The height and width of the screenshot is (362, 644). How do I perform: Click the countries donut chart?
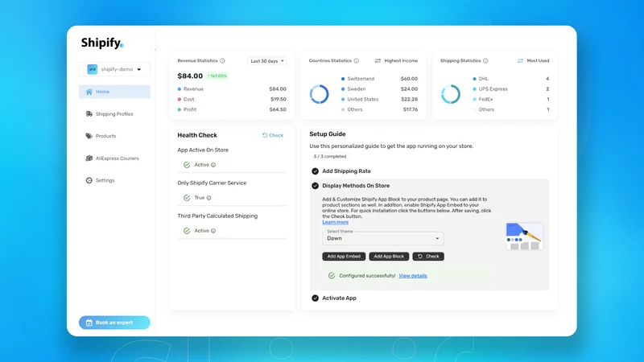[x=319, y=94]
